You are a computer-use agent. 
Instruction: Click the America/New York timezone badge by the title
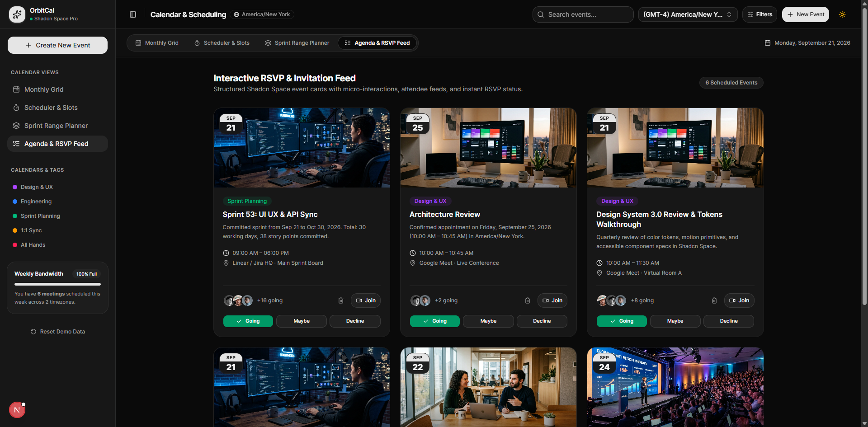262,14
